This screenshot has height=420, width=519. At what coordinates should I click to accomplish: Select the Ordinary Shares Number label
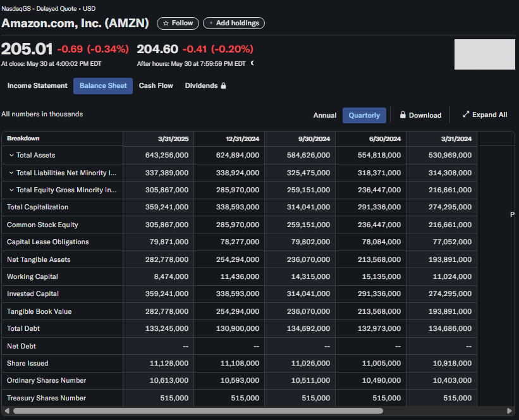[x=46, y=380]
